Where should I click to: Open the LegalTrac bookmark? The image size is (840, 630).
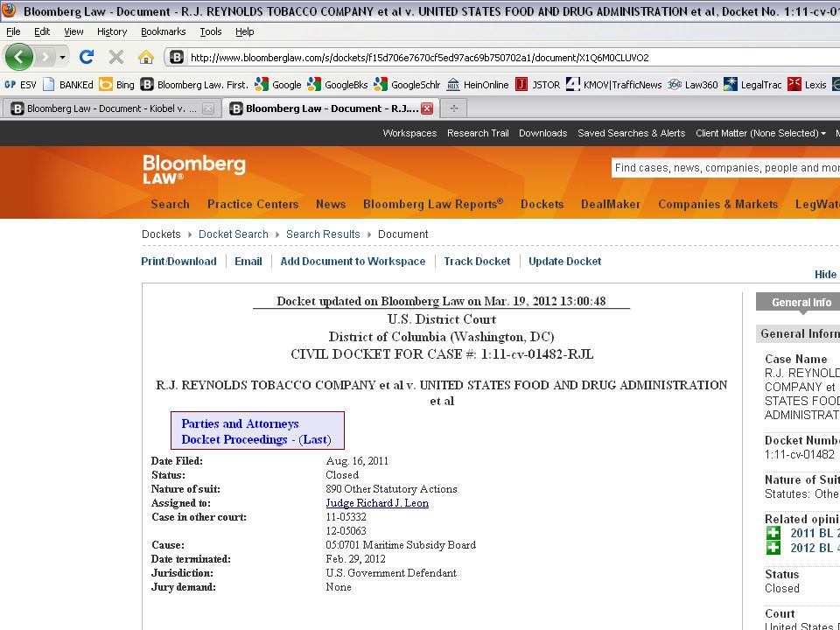(752, 85)
